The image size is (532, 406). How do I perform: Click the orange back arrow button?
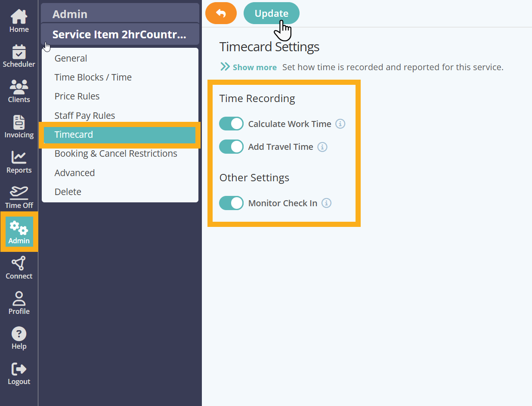click(x=221, y=13)
